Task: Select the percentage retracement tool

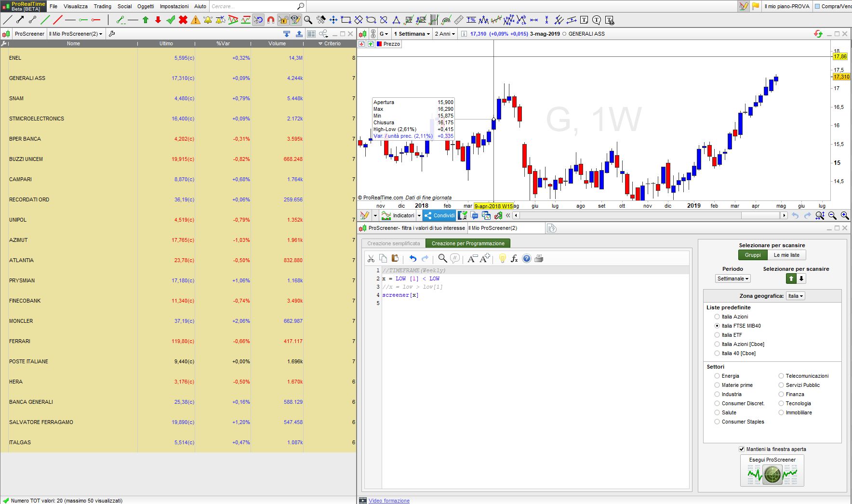Action: pyautogui.click(x=471, y=20)
